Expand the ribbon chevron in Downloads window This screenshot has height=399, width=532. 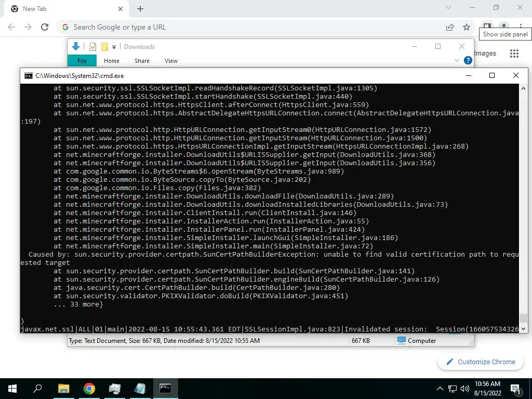(x=457, y=60)
